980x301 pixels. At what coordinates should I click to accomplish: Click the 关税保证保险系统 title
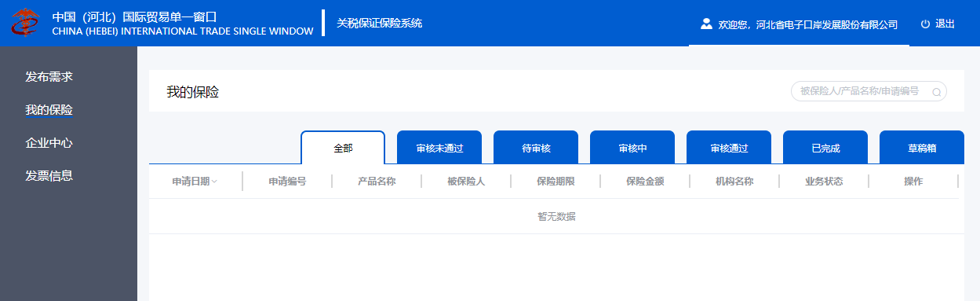[x=380, y=23]
